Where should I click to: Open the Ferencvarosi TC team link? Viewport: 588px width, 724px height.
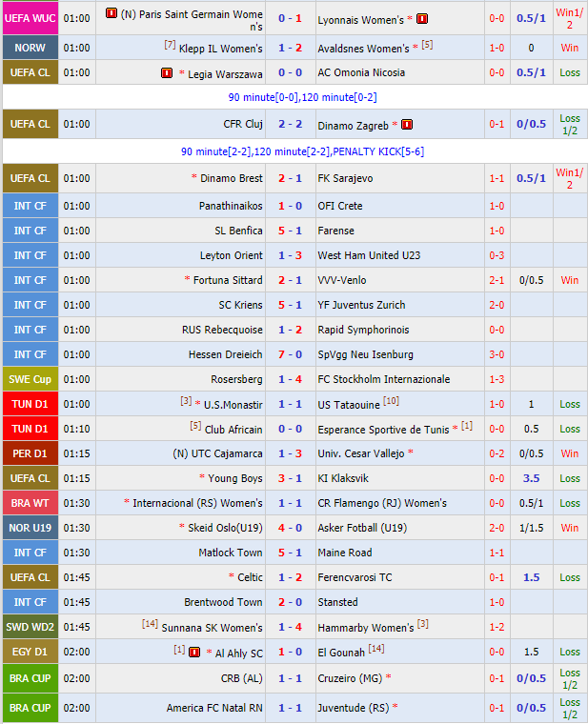tap(355, 577)
